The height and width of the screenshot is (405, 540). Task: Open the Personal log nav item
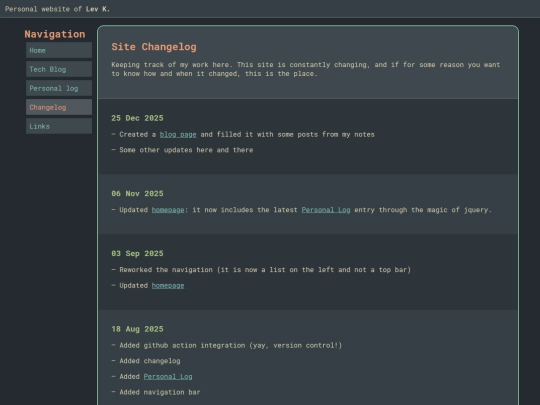click(x=59, y=88)
